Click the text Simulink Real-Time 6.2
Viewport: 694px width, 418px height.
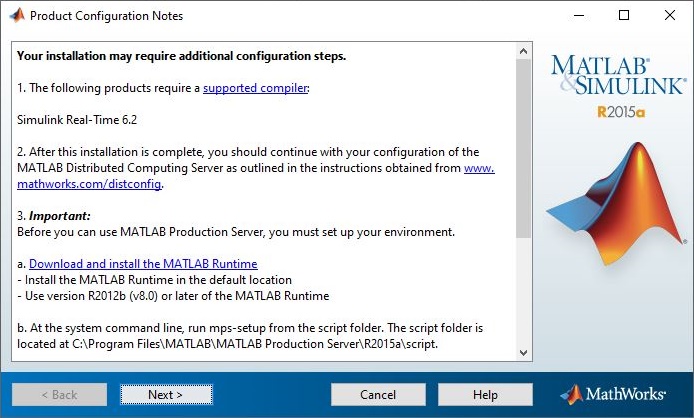tap(77, 120)
